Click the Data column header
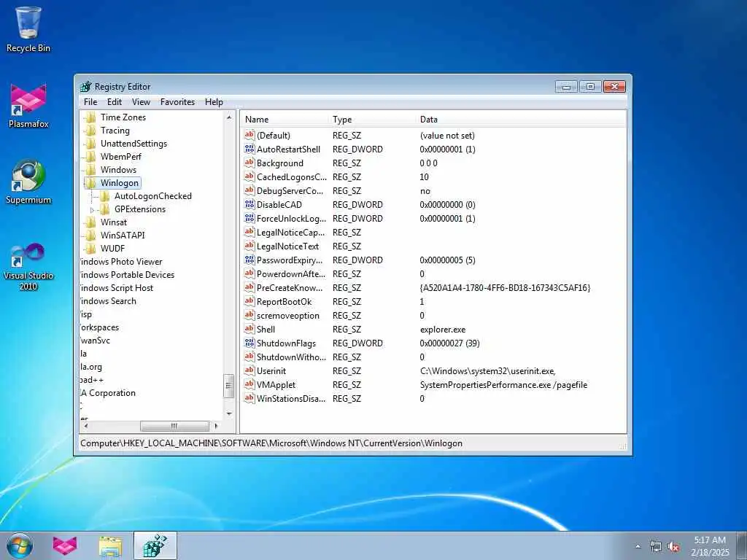 pyautogui.click(x=521, y=120)
